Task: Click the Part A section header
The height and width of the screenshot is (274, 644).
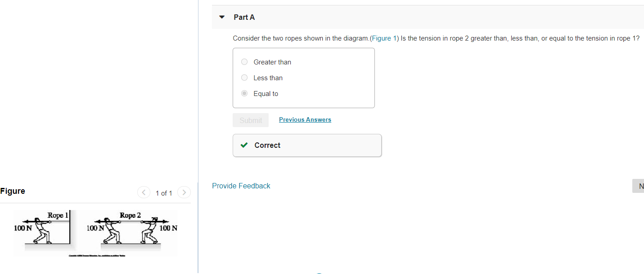Action: pos(244,17)
